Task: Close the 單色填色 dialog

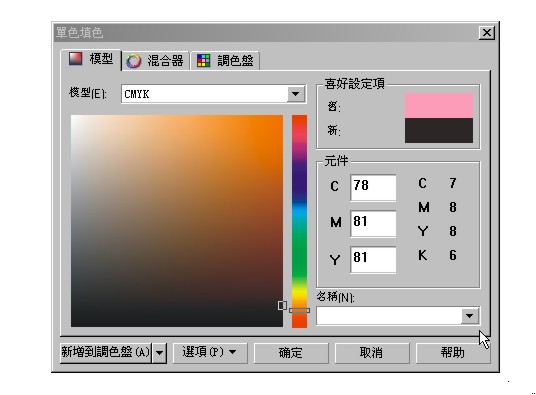Action: [487, 33]
